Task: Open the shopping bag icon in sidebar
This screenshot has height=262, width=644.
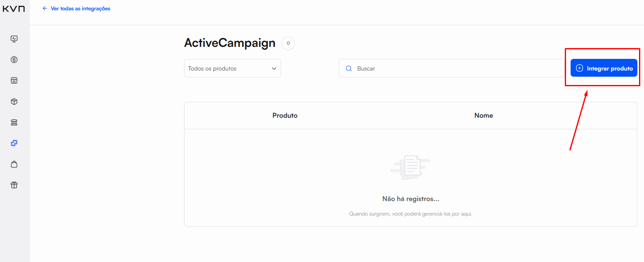Action: coord(14,164)
